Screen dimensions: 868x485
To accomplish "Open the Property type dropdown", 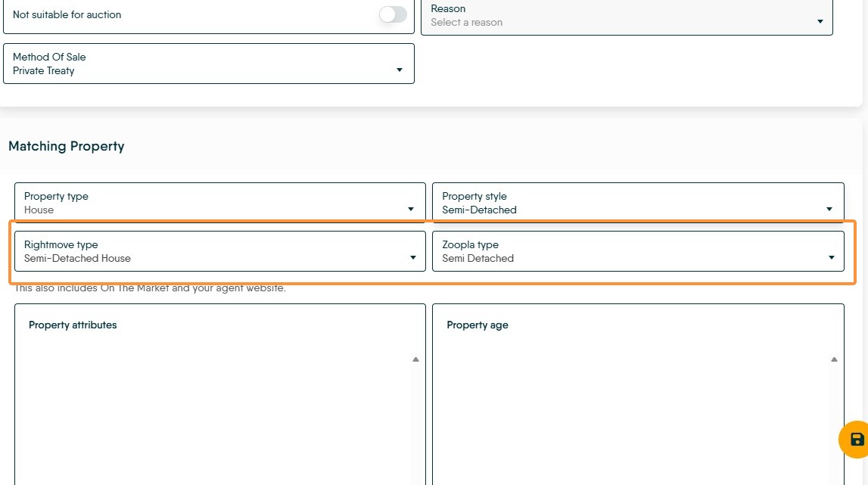I will pyautogui.click(x=219, y=202).
